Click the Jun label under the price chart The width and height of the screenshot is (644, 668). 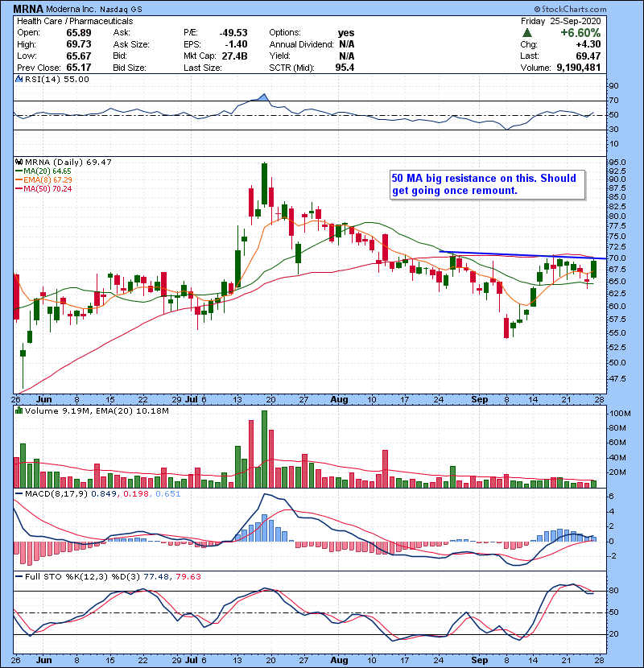pos(44,400)
